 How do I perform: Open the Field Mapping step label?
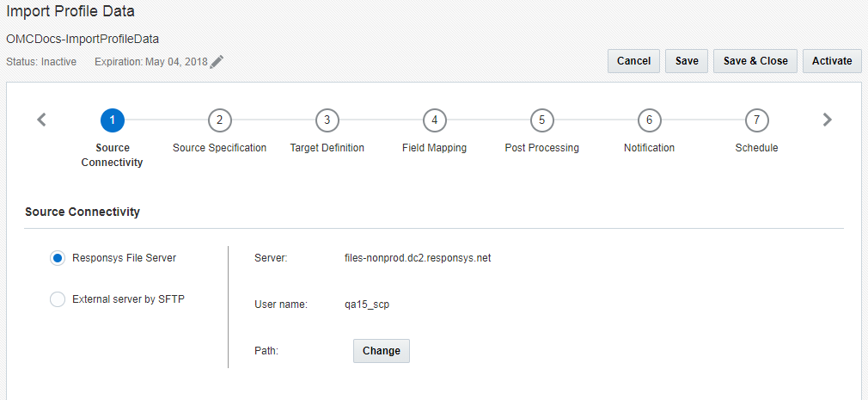coord(435,148)
